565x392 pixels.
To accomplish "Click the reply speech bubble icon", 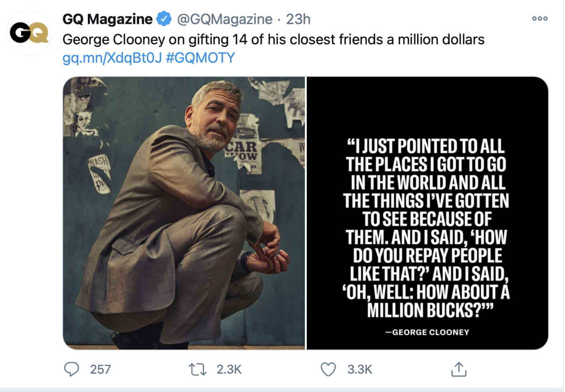I will tap(72, 369).
